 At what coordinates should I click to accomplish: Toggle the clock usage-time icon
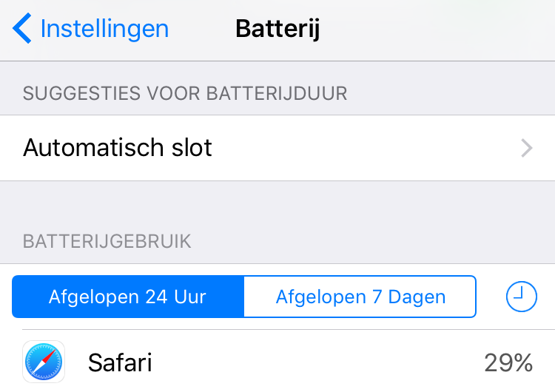[521, 297]
